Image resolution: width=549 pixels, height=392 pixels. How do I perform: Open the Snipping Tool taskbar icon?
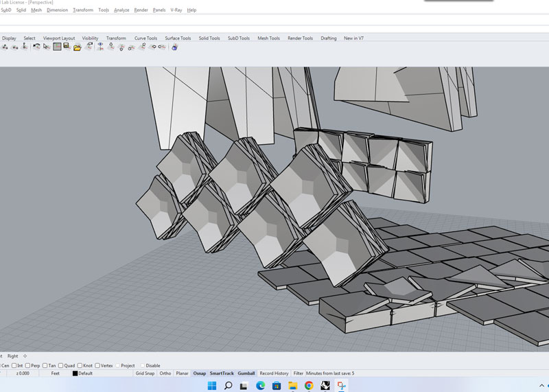click(342, 386)
